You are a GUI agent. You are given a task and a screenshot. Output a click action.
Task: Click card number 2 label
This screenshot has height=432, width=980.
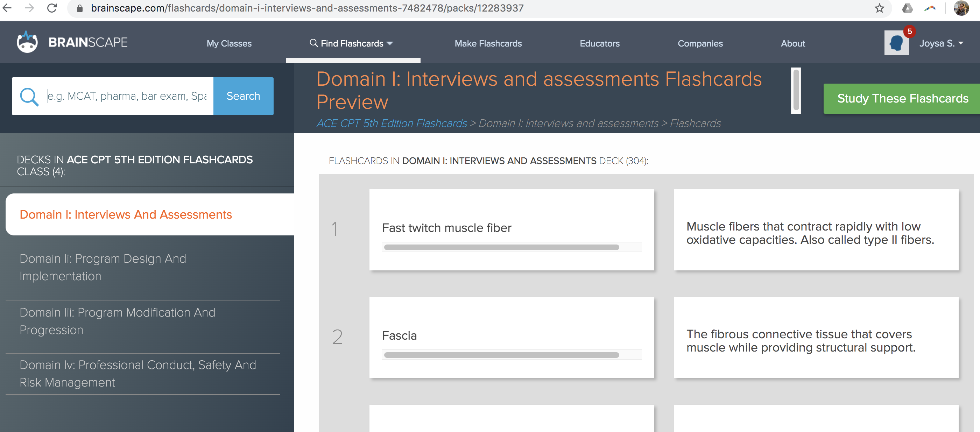pos(337,337)
